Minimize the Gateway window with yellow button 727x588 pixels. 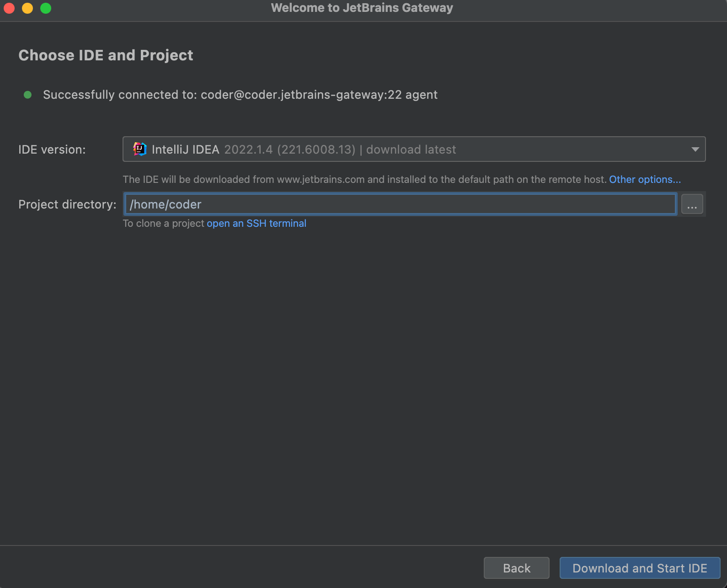coord(27,8)
